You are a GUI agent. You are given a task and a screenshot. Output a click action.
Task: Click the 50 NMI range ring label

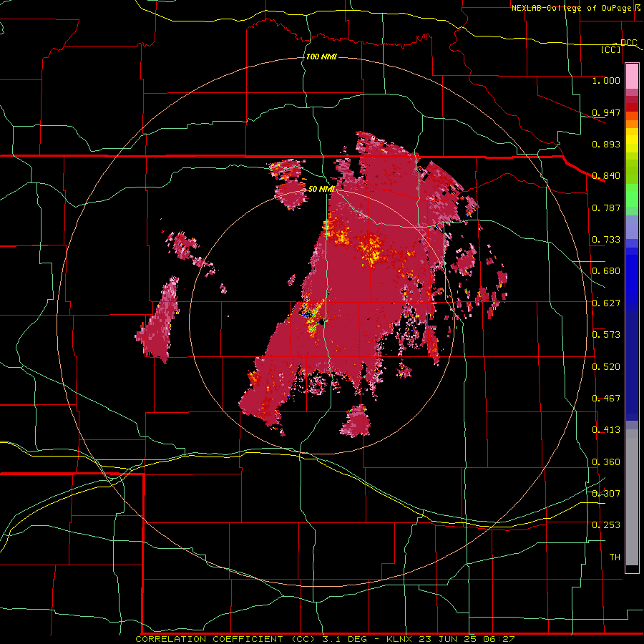click(321, 189)
